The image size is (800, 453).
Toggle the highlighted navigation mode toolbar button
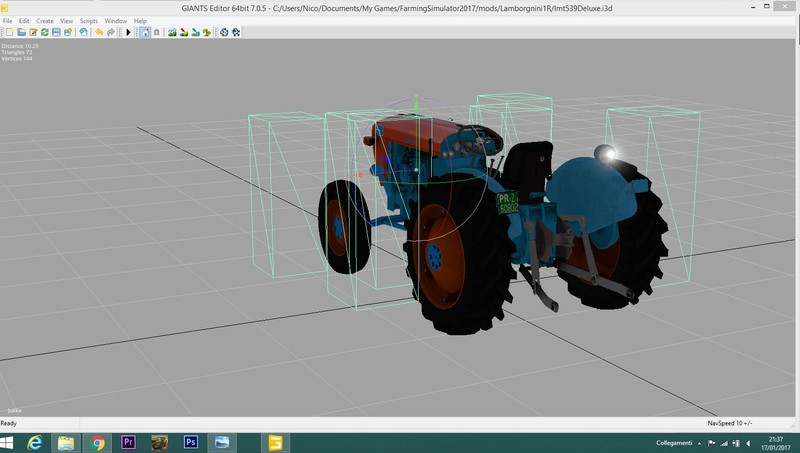point(145,32)
